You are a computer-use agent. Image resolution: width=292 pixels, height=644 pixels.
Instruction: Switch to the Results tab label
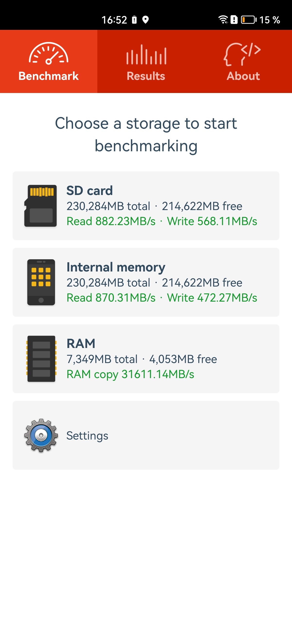[x=146, y=76]
